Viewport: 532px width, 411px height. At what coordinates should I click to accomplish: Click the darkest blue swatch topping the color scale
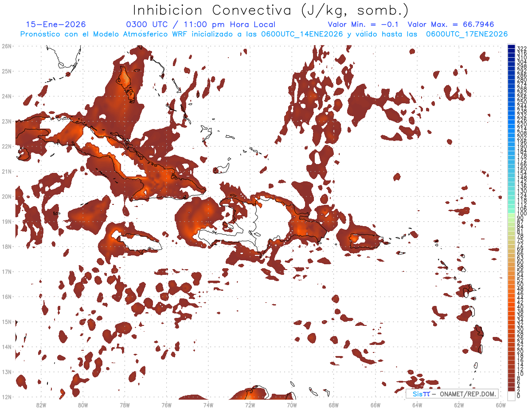tap(511, 47)
